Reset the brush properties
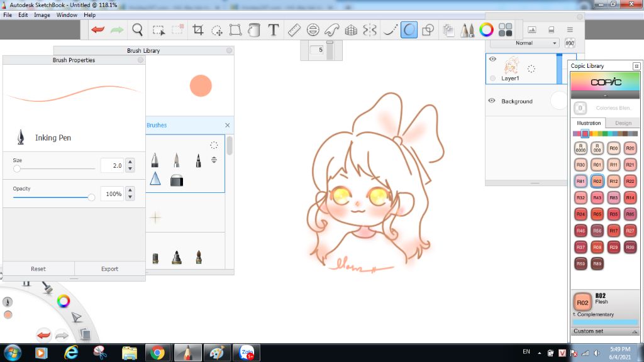The height and width of the screenshot is (362, 644). tap(38, 269)
